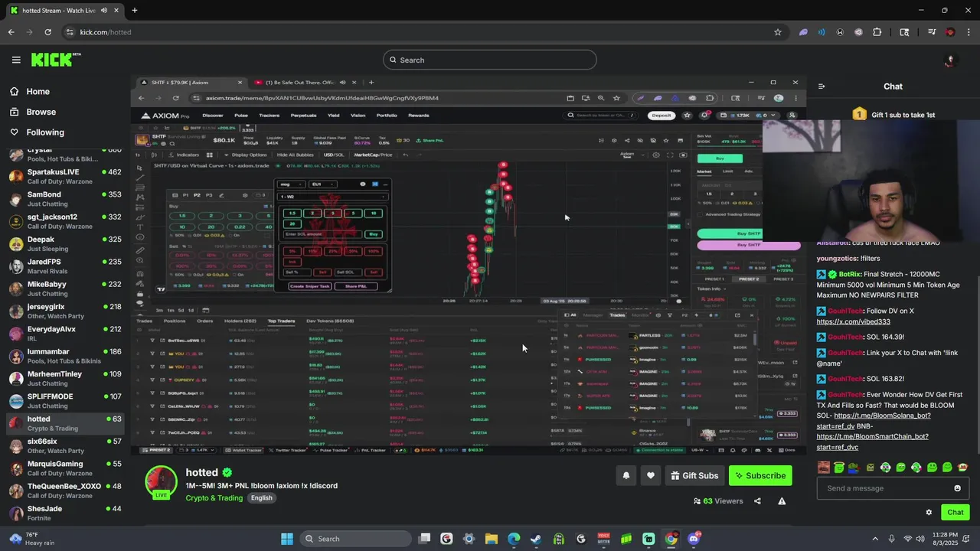
Task: Report the stream with warning triangle icon
Action: 782,501
